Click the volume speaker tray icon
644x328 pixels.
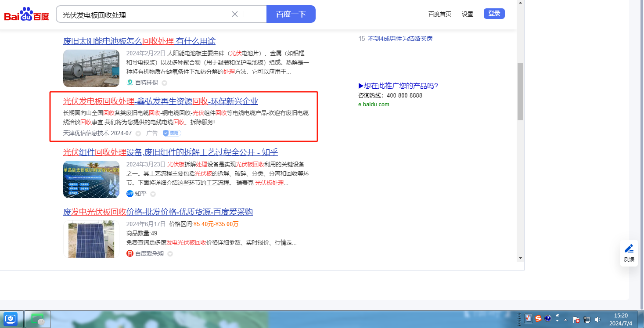[597, 319]
